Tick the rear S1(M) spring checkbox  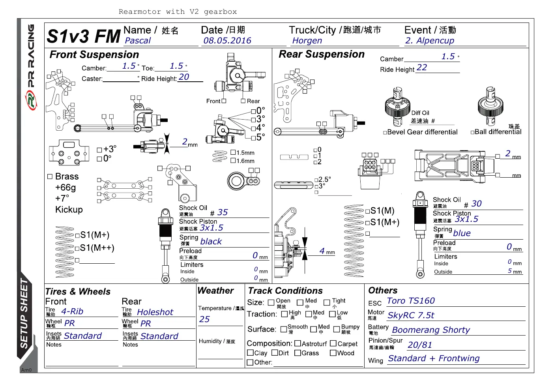pyautogui.click(x=368, y=211)
